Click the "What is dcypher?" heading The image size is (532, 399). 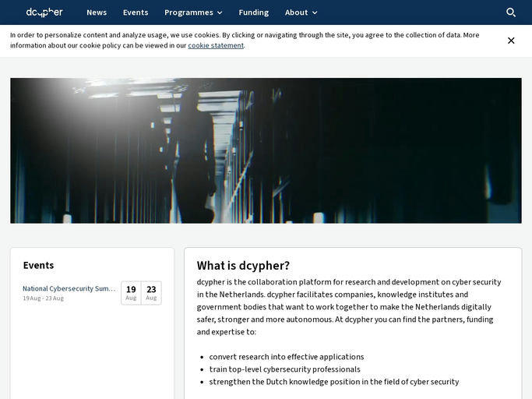coord(243,266)
